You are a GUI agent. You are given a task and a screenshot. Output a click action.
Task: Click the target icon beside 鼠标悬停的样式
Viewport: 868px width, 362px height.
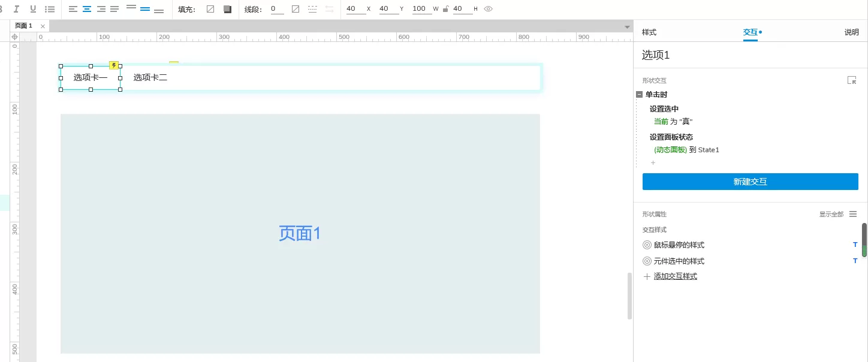[x=647, y=245]
